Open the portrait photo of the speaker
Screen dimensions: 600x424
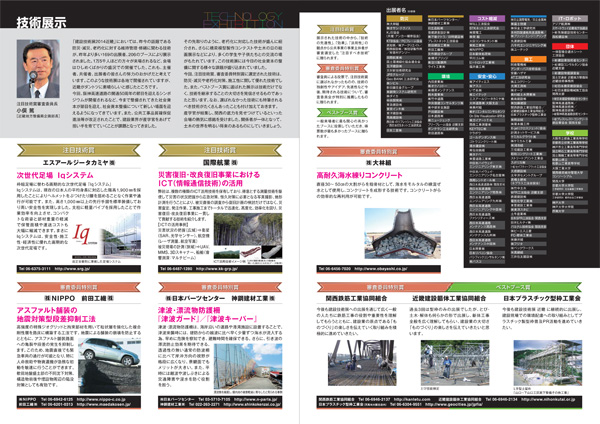[x=38, y=68]
